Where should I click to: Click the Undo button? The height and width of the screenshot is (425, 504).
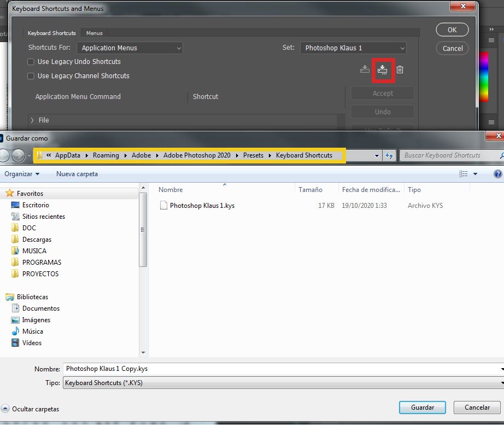coord(383,112)
